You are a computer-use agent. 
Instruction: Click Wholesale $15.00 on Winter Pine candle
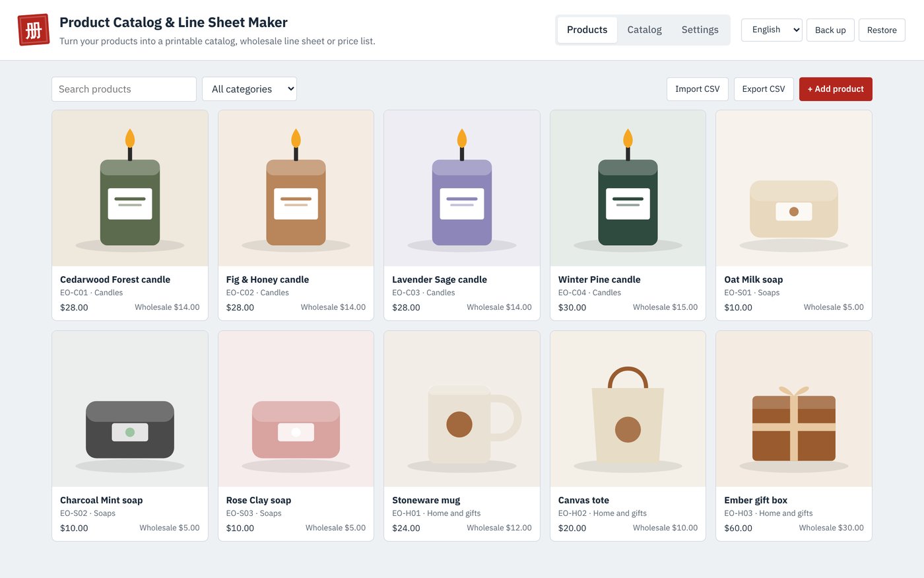point(665,307)
